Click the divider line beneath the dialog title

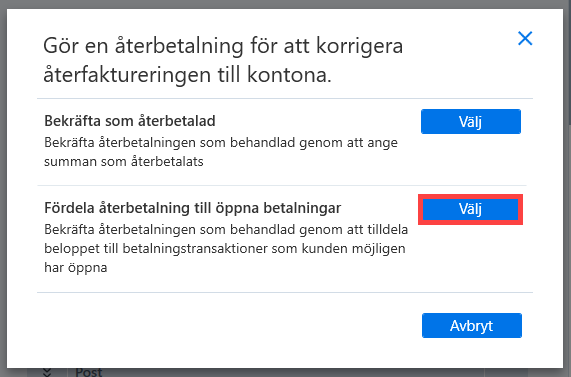click(x=285, y=98)
